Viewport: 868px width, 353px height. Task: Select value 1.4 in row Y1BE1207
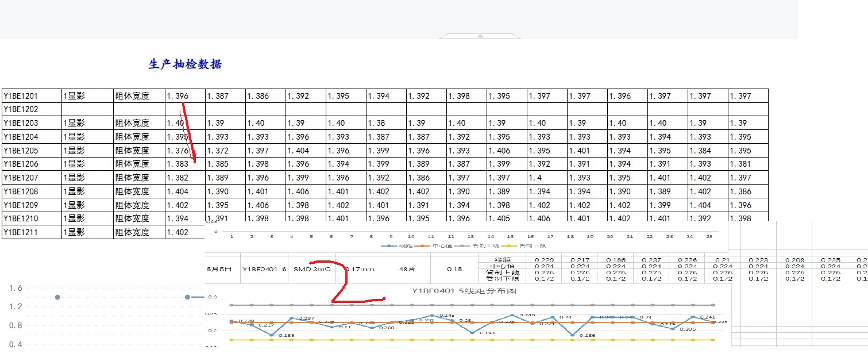[x=535, y=178]
